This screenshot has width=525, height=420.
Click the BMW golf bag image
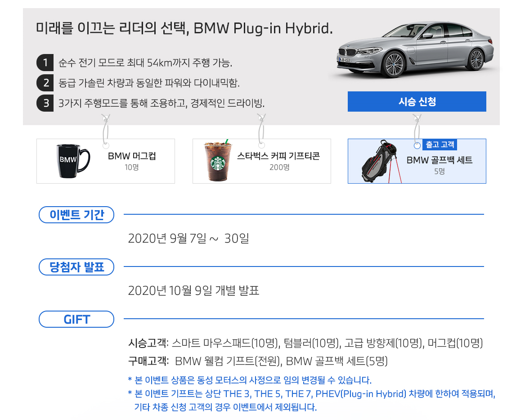(x=381, y=162)
